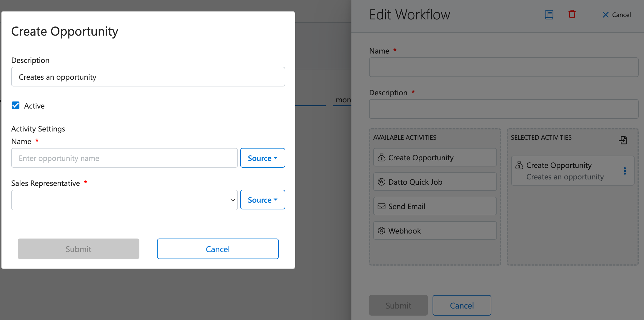Click 'Creates an opportunity' text in selected activity
The height and width of the screenshot is (320, 644).
coord(565,177)
